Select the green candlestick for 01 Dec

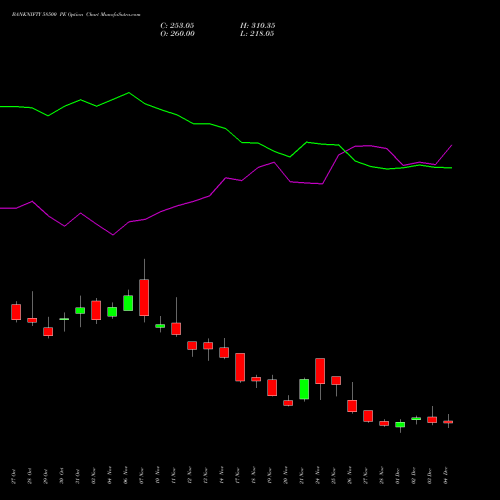(x=400, y=425)
